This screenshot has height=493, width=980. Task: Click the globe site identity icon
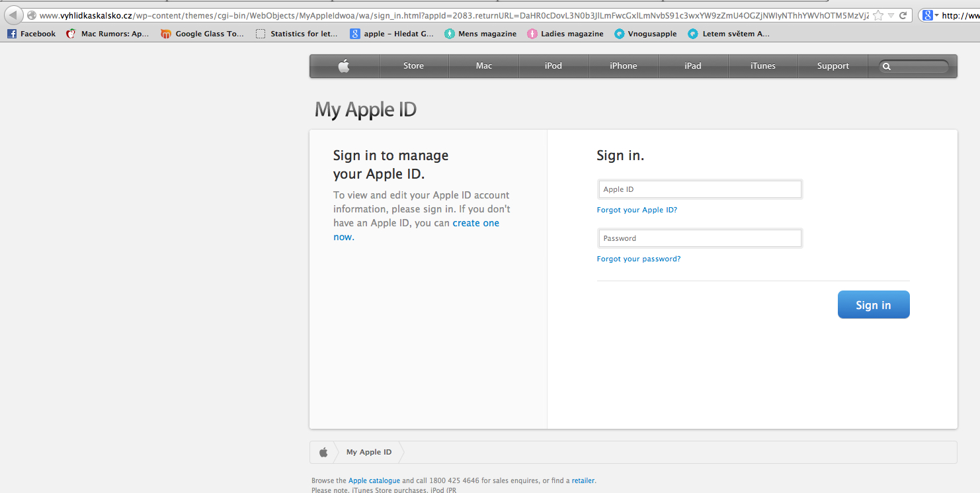pos(31,15)
